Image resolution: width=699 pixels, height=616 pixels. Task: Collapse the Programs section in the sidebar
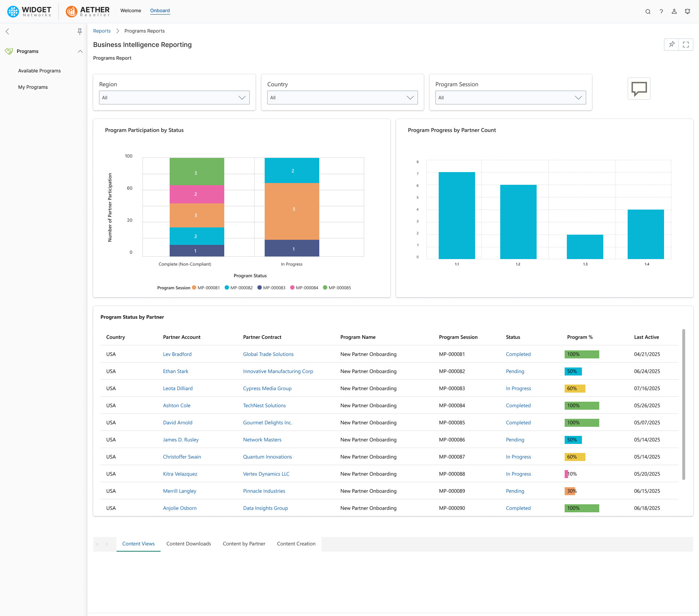pos(80,51)
